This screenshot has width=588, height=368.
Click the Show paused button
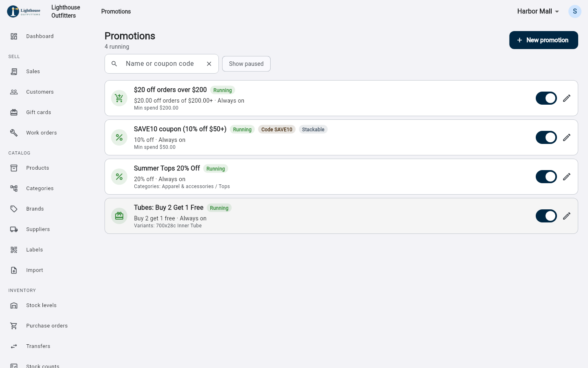coord(246,64)
